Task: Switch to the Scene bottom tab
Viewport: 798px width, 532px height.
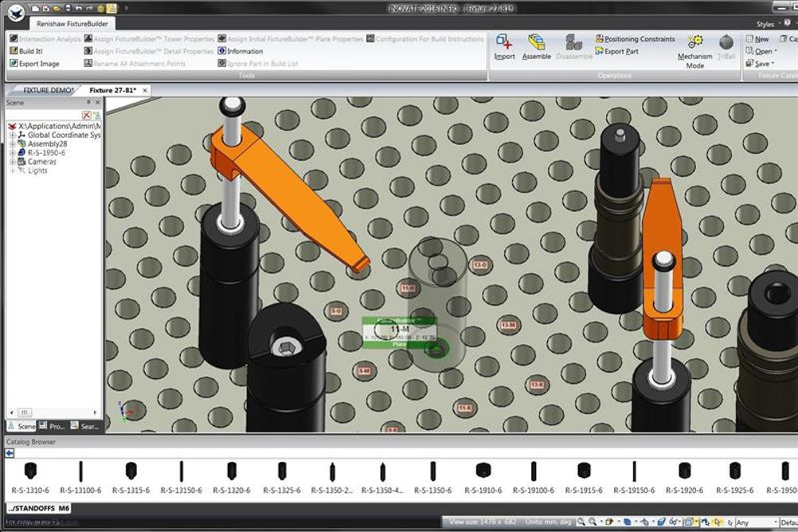Action: [x=22, y=426]
